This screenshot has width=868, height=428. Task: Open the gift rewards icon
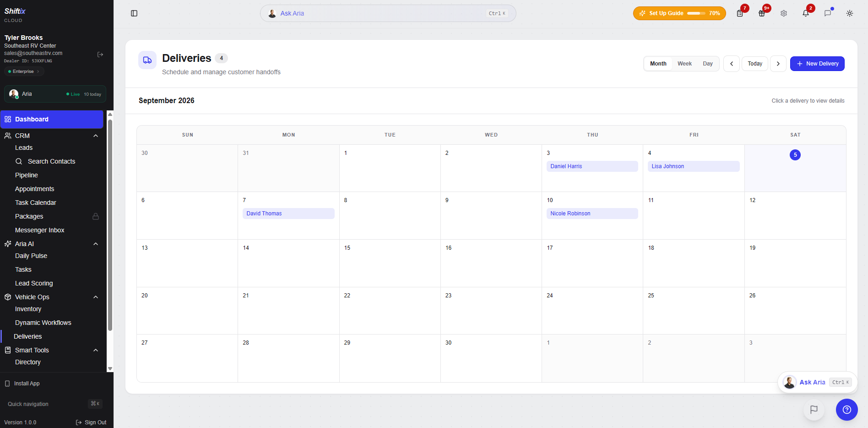(x=762, y=13)
